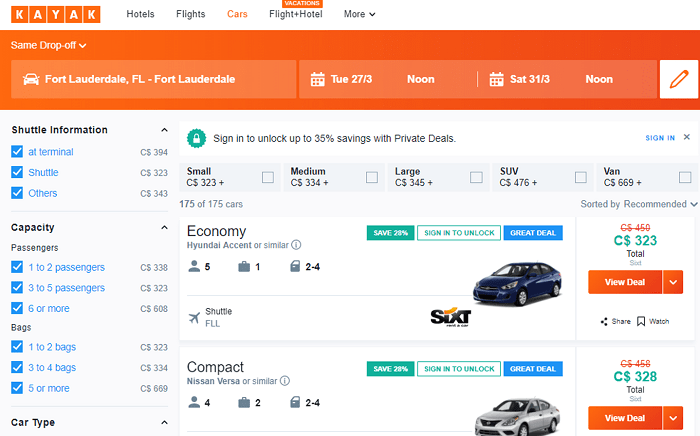Click SIGN IN TO UNLOCK on Compact card

[x=459, y=369]
